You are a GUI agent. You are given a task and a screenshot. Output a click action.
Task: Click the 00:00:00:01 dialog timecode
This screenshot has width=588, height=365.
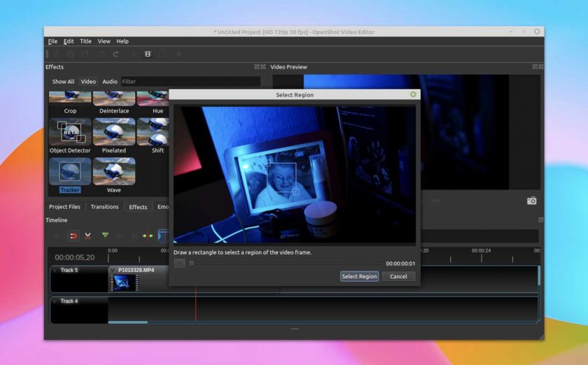click(400, 264)
